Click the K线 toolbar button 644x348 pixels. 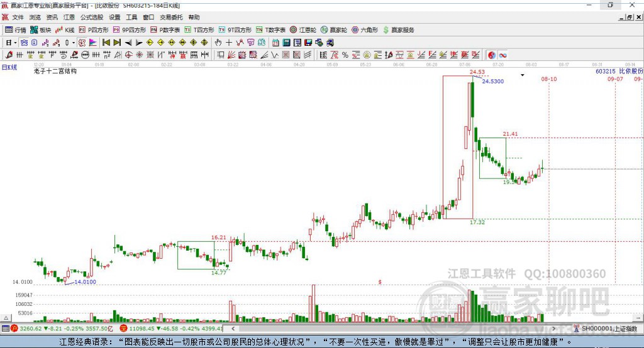(x=65, y=30)
